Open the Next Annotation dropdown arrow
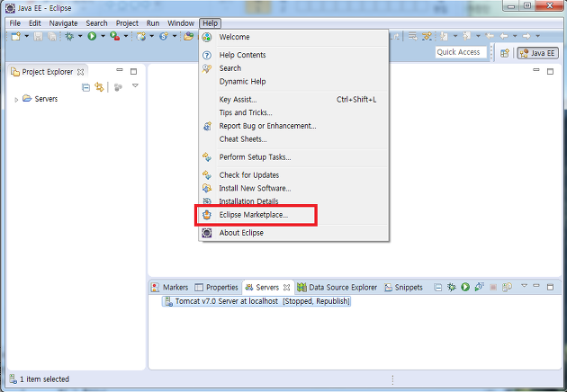This screenshot has width=567, height=392. (455, 36)
